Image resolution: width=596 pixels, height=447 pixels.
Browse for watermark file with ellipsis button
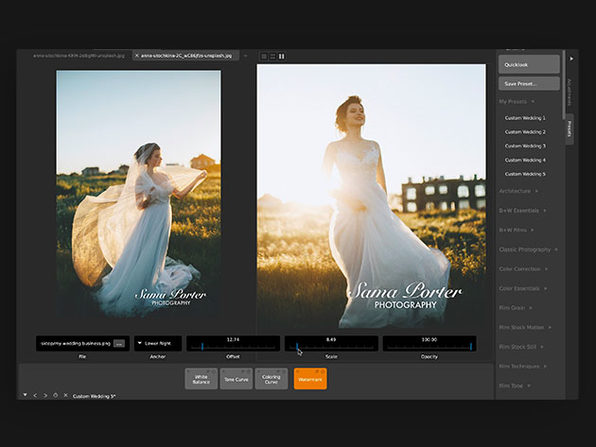point(119,344)
